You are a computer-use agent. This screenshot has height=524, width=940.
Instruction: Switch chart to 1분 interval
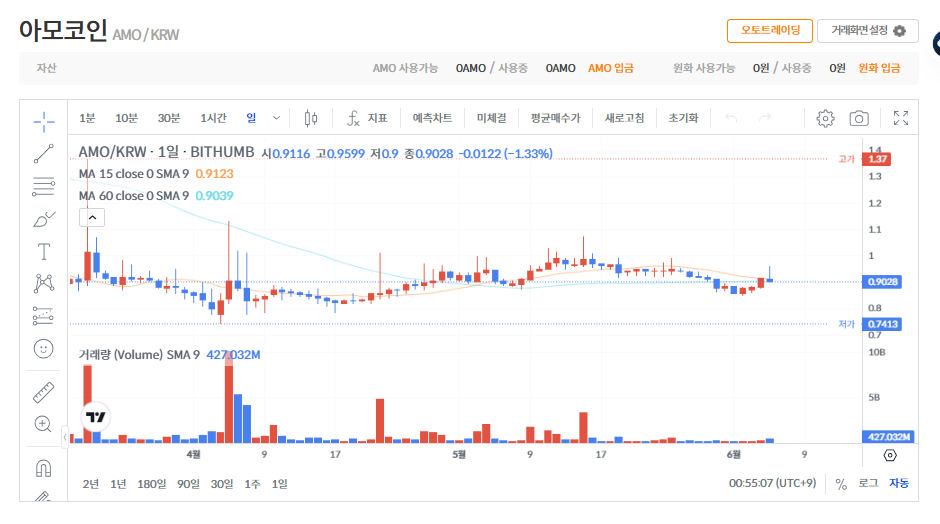pyautogui.click(x=87, y=118)
